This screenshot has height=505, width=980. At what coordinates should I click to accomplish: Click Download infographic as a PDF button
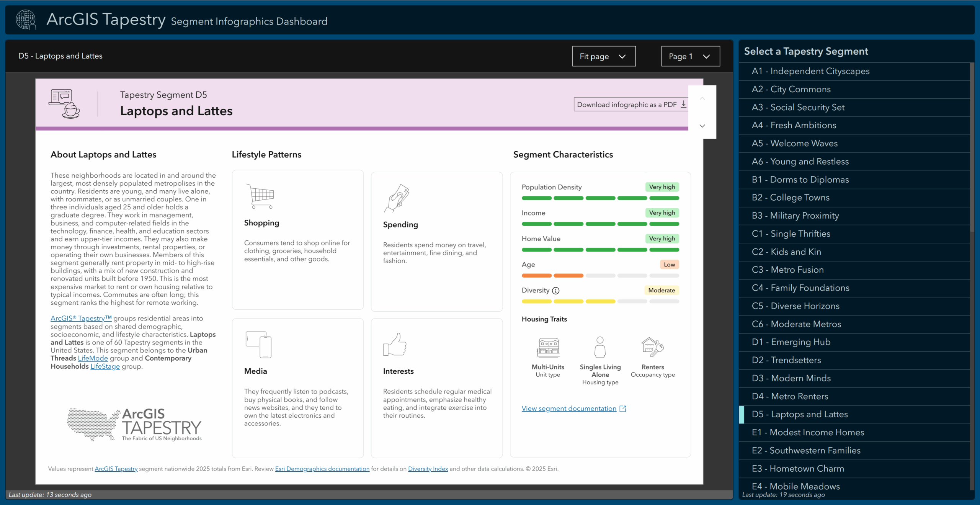click(631, 105)
